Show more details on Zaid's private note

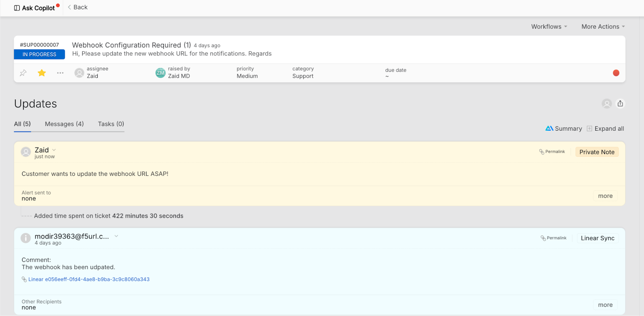(605, 196)
